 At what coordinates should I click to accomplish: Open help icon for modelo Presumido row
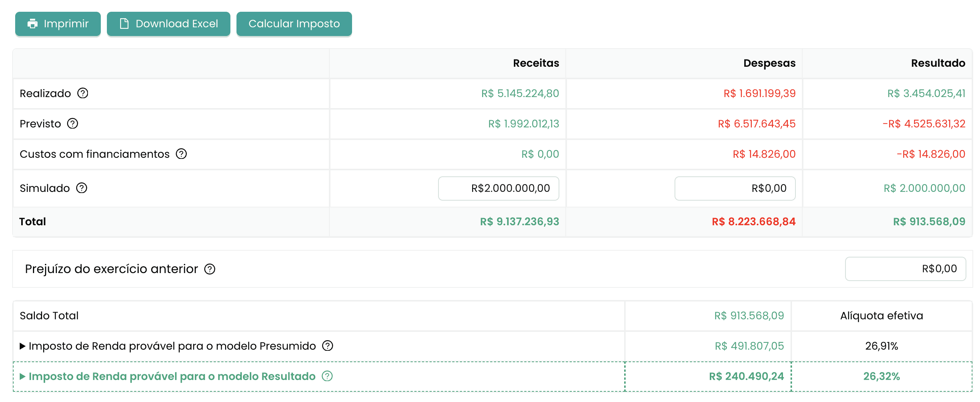[x=327, y=345]
